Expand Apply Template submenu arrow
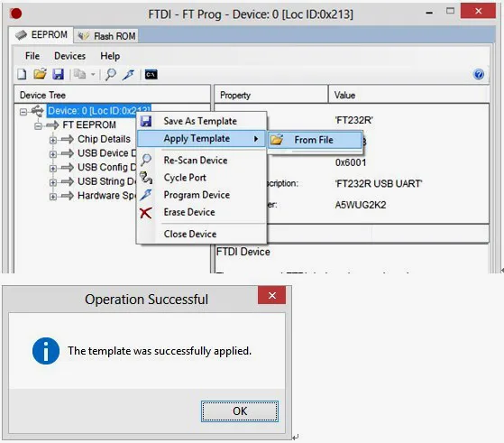Viewport: 504px width, 443px height. coord(256,139)
